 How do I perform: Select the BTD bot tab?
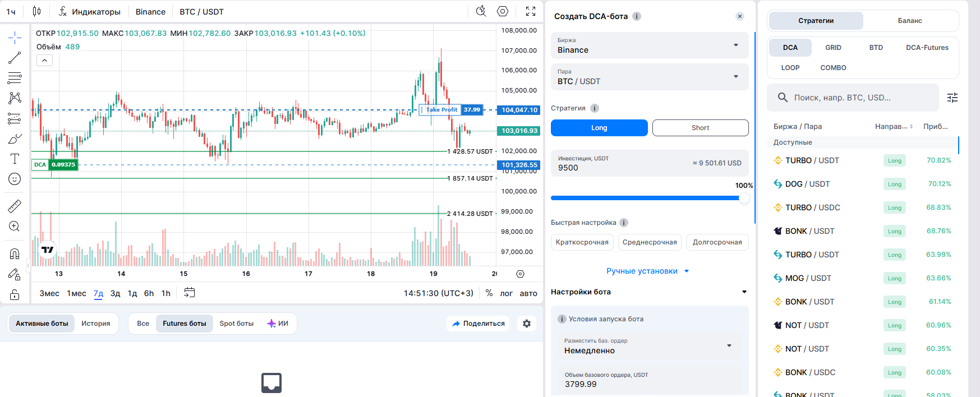(x=876, y=48)
